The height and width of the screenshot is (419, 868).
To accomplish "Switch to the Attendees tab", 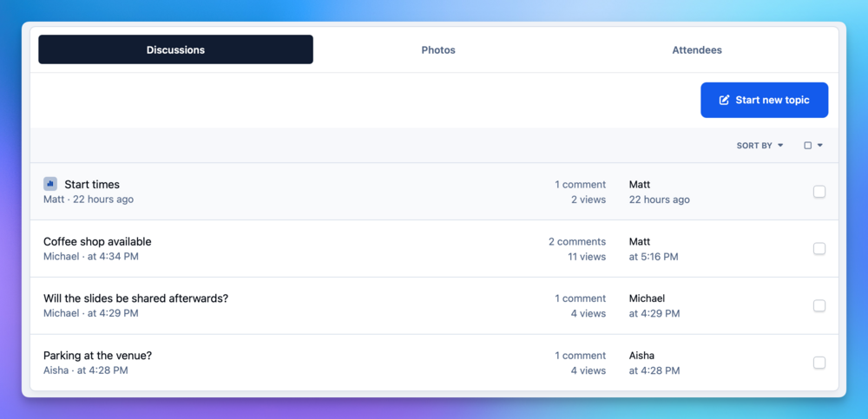I will click(697, 49).
